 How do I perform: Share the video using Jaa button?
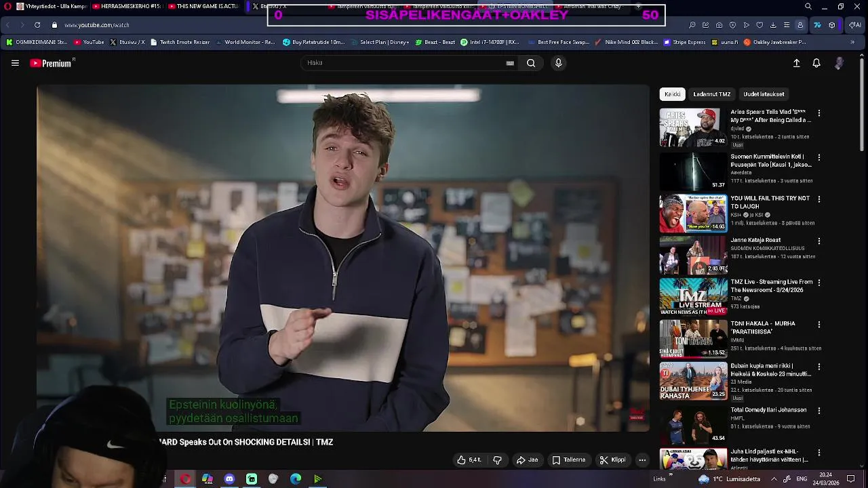(x=527, y=460)
